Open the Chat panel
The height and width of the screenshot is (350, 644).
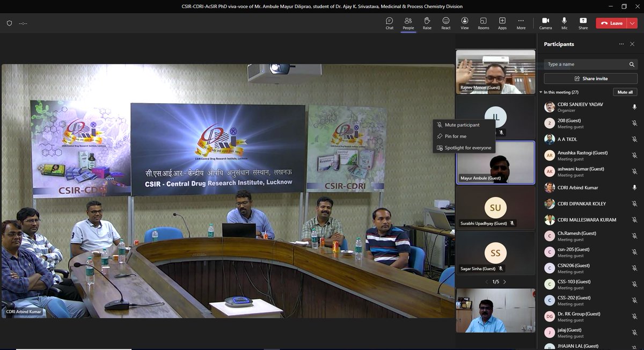(390, 23)
